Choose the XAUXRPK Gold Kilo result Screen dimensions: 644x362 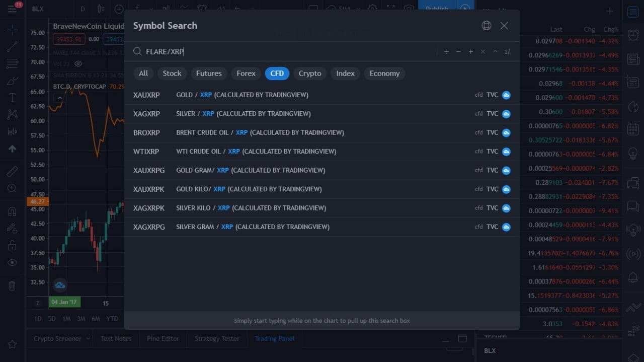322,189
